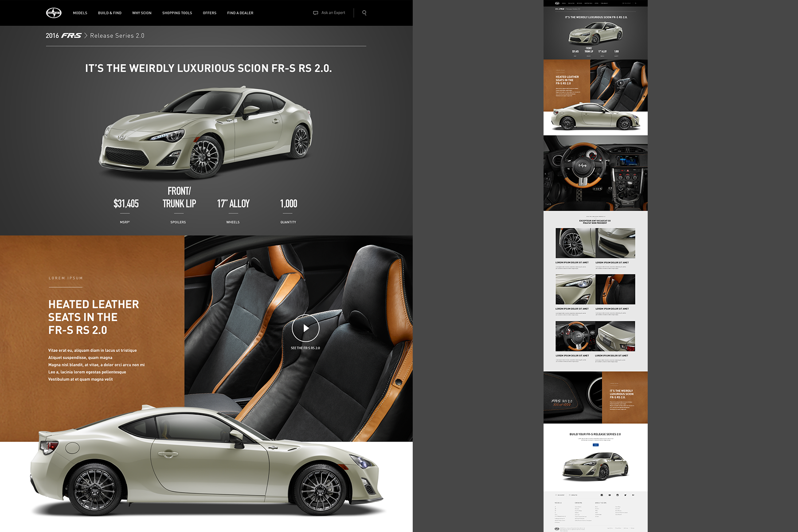Image resolution: width=798 pixels, height=532 pixels.
Task: Click the YouTube icon in the preview footer
Action: click(x=610, y=495)
